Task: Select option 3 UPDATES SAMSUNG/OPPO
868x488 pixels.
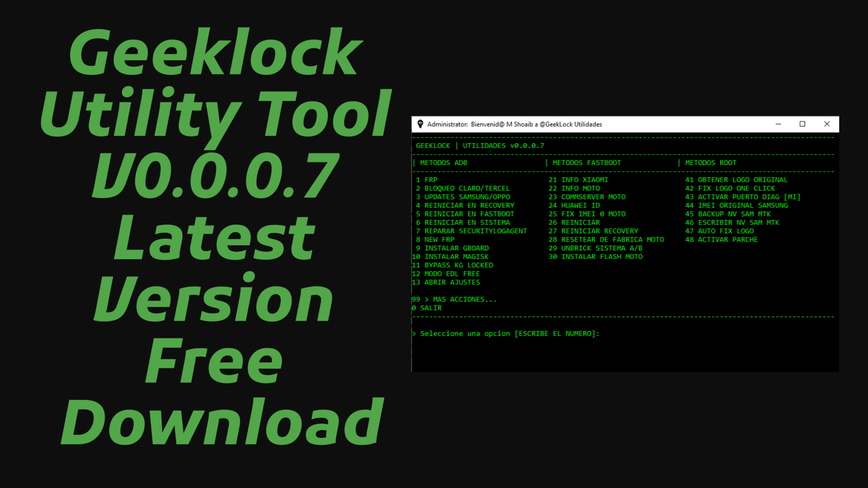Action: (464, 197)
